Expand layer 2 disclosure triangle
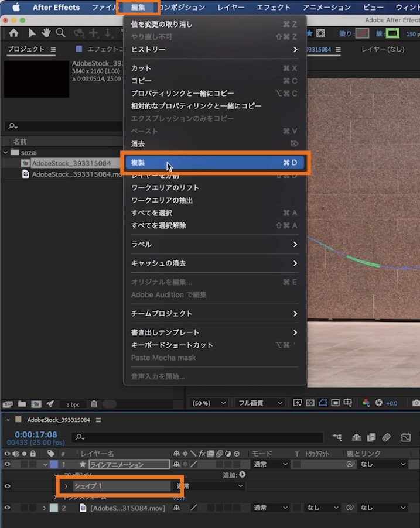 (44, 508)
